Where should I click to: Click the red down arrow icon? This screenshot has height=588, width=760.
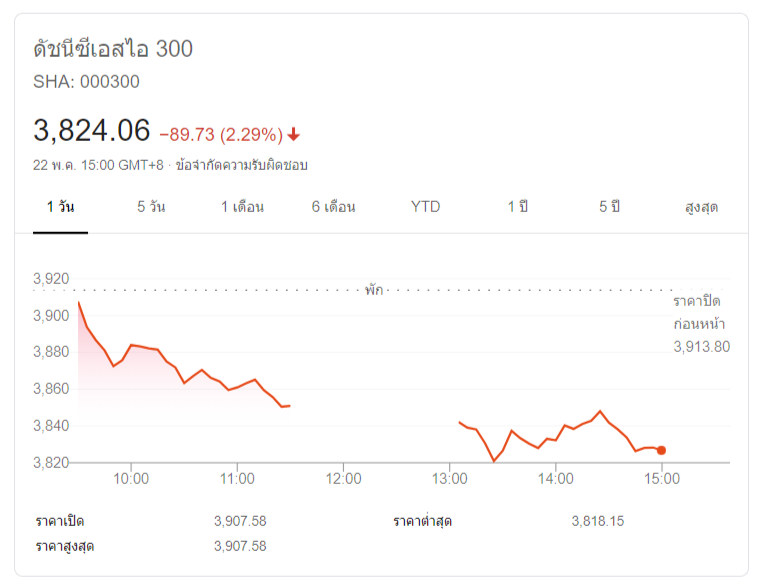pos(294,134)
